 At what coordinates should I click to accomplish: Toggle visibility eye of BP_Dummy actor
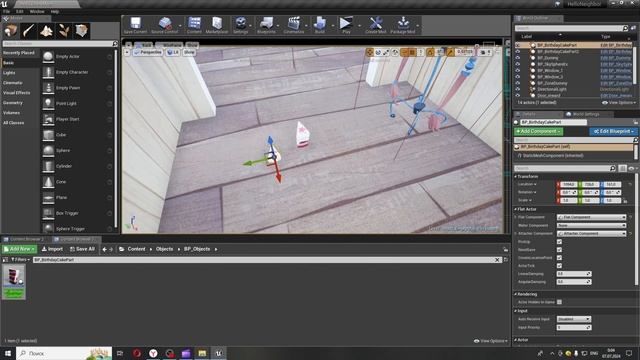click(518, 58)
